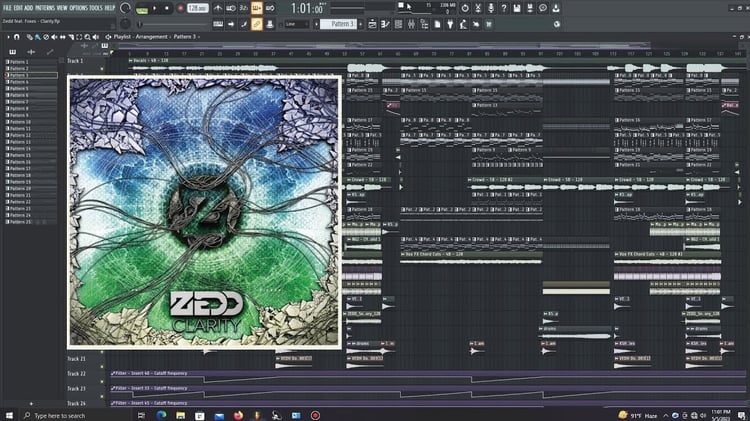Open the EDIT menu
Screen dimensions: 750x421
(18, 8)
